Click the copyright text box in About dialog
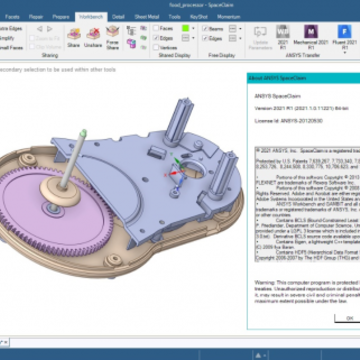This screenshot has height=360, width=360. point(308,204)
